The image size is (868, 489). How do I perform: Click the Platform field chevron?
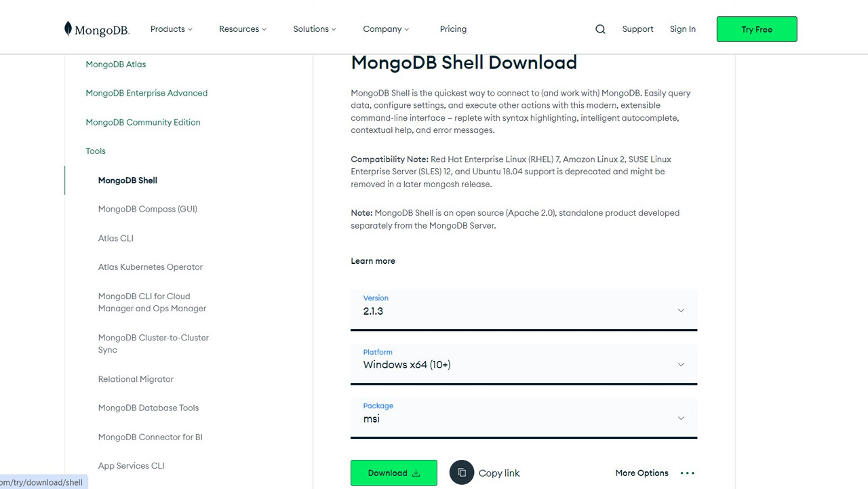[x=681, y=364]
